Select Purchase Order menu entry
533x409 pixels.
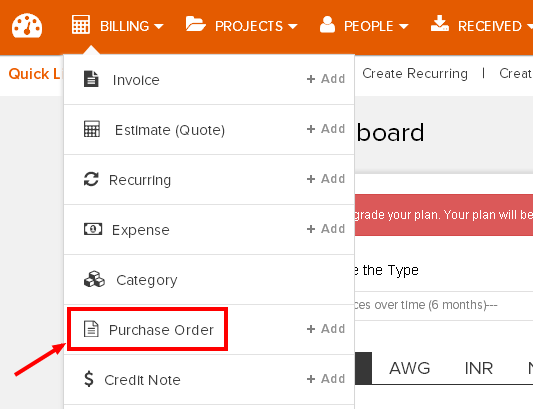pos(209,329)
